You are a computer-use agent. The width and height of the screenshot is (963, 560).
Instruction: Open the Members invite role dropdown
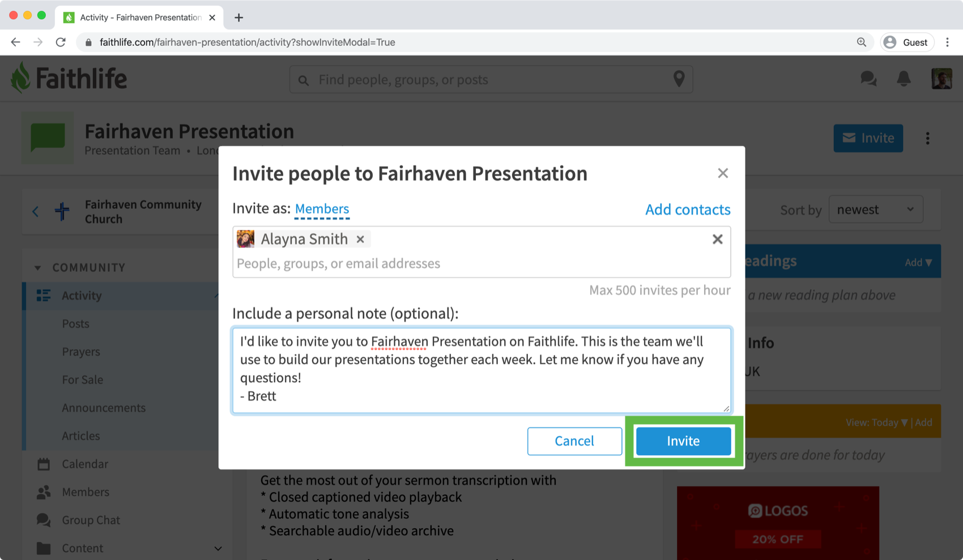tap(322, 209)
